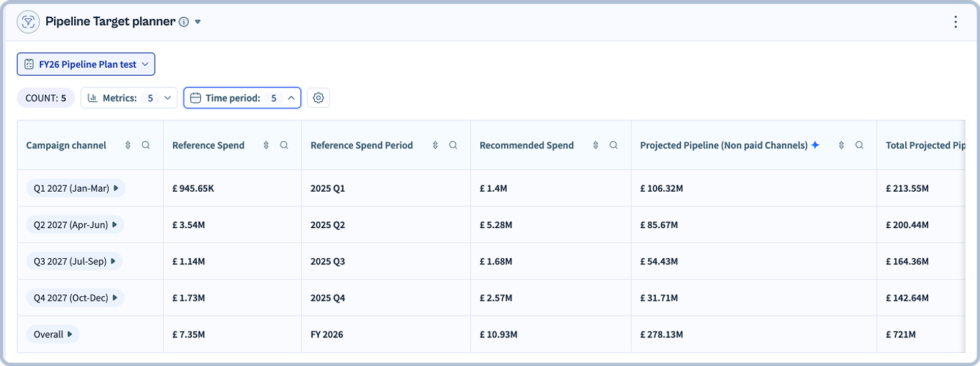Open the FY26 Pipeline Plan test dropdown
Image resolution: width=980 pixels, height=366 pixels.
click(x=86, y=64)
